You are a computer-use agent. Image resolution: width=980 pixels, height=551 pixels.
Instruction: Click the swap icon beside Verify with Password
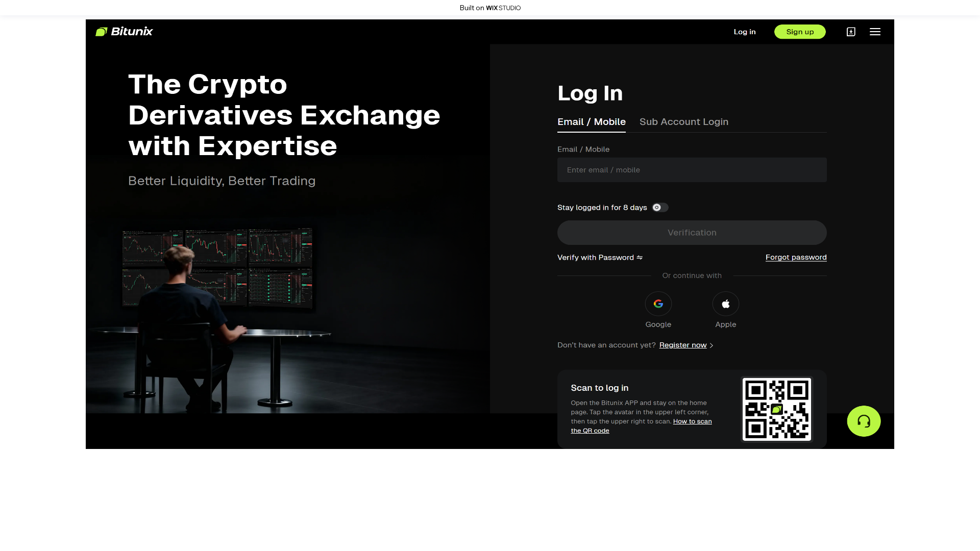coord(640,258)
